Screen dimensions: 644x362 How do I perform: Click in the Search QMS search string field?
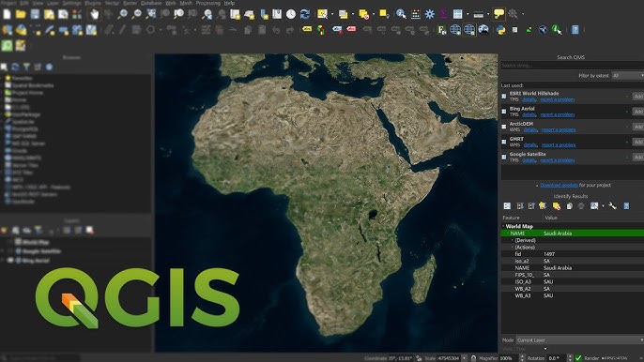572,66
